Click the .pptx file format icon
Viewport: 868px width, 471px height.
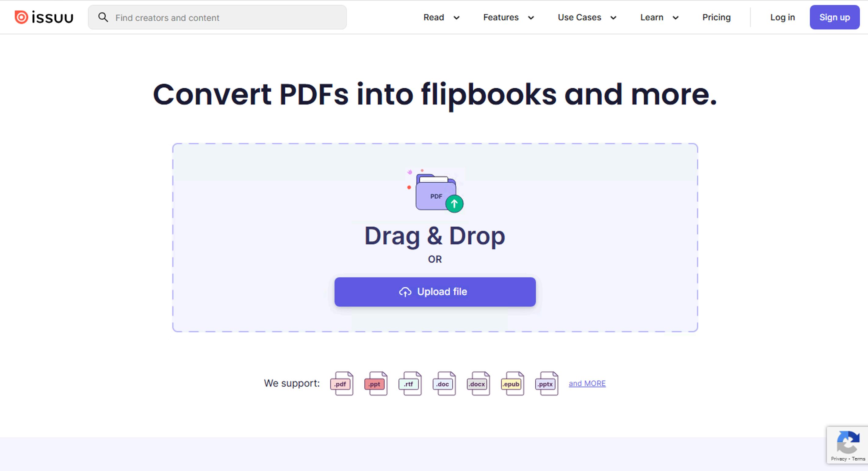(x=546, y=383)
